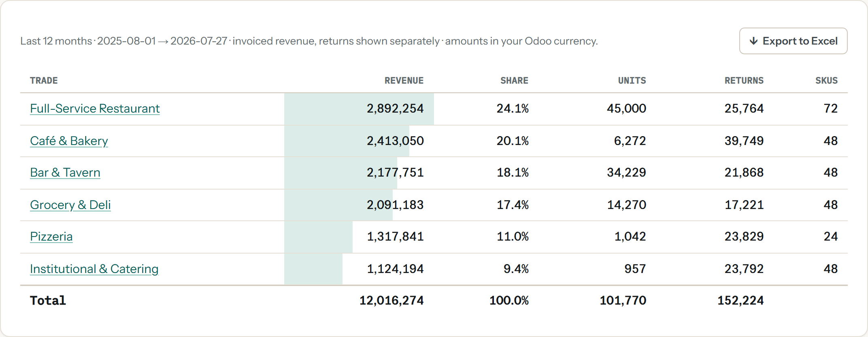Select revenue value 2,177,751

[395, 173]
